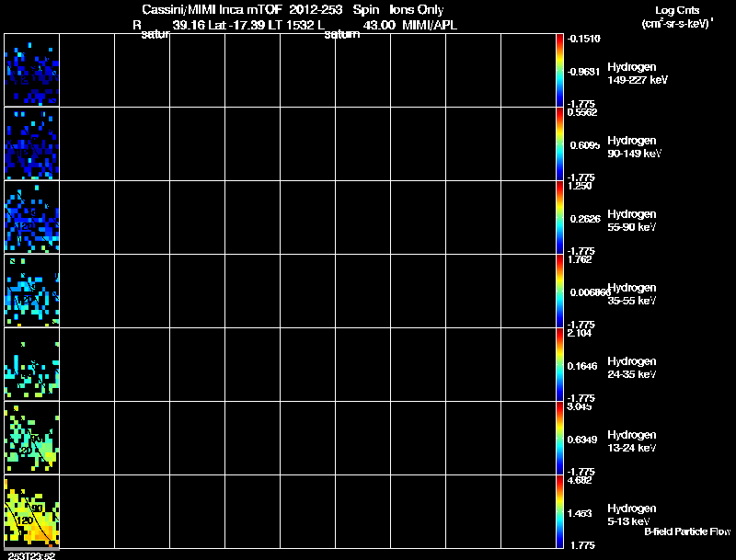Viewport: 736px width, 560px height.
Task: Click the 'Hydrogen 5-13 keV' label
Action: tap(632, 515)
